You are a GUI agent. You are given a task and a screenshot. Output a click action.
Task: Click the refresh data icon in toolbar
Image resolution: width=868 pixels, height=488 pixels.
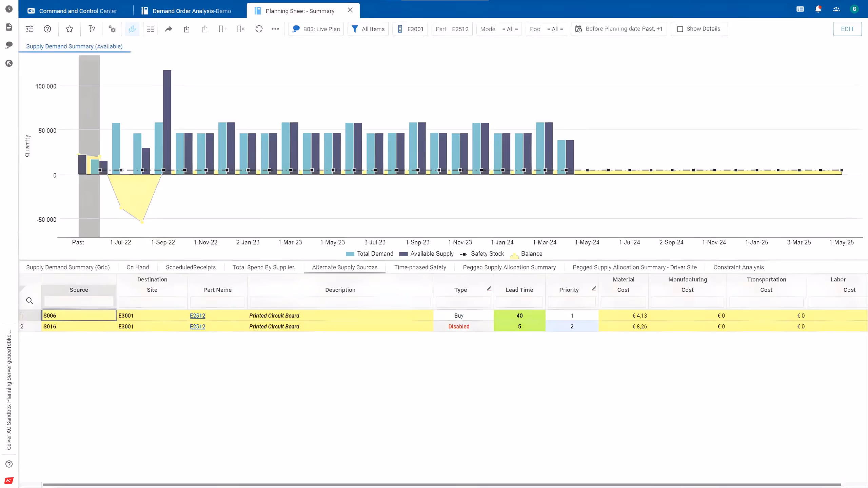(x=259, y=29)
